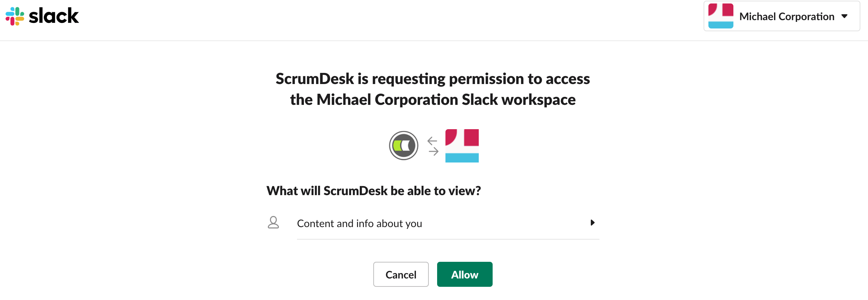Click the right-pointing exchange arrow icon

434,151
